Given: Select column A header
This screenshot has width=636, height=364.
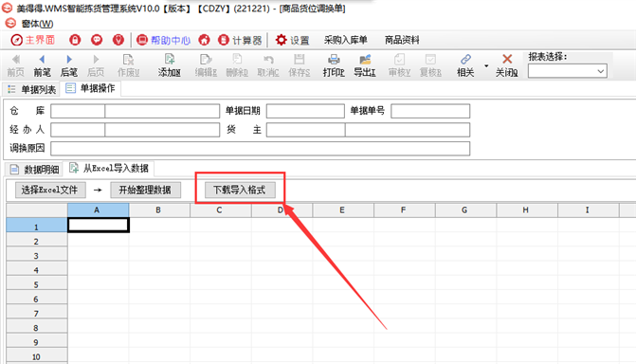Looking at the screenshot, I should (x=99, y=210).
